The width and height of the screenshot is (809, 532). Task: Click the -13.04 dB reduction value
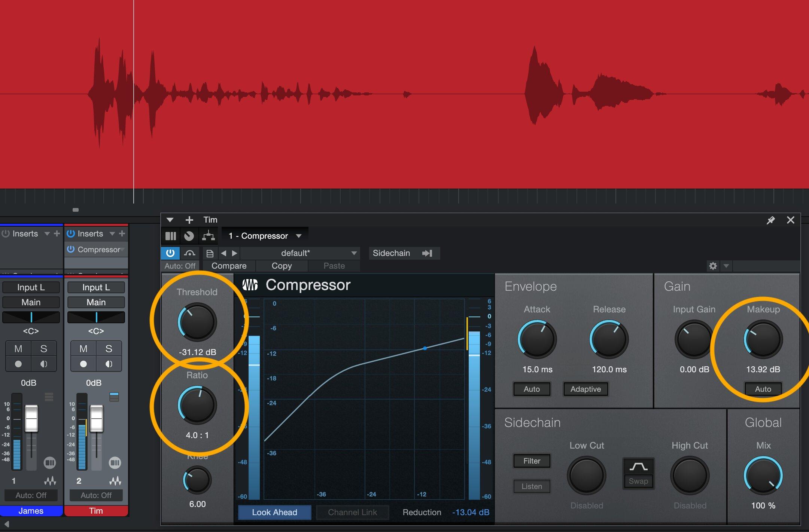(x=471, y=513)
